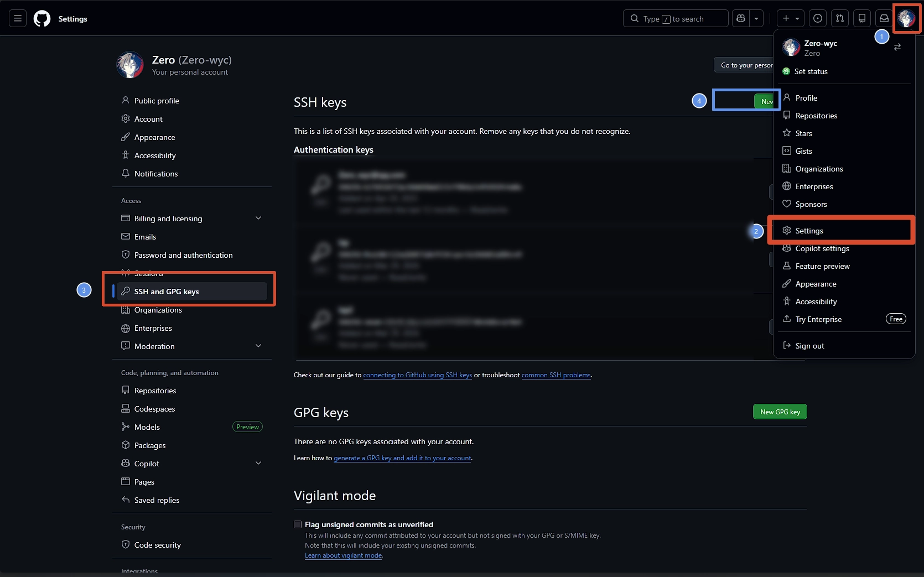The height and width of the screenshot is (577, 924).
Task: Open the hamburger navigation menu
Action: [18, 19]
